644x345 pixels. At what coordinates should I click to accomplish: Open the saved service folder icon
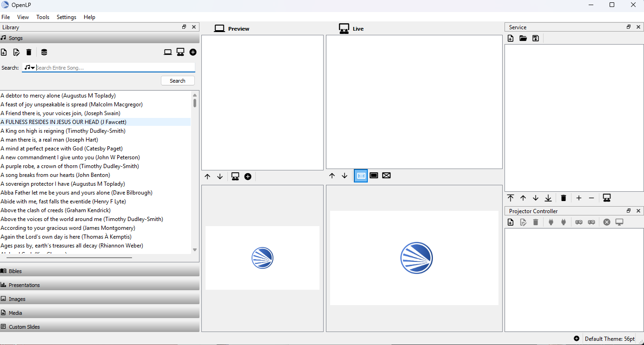pos(523,39)
